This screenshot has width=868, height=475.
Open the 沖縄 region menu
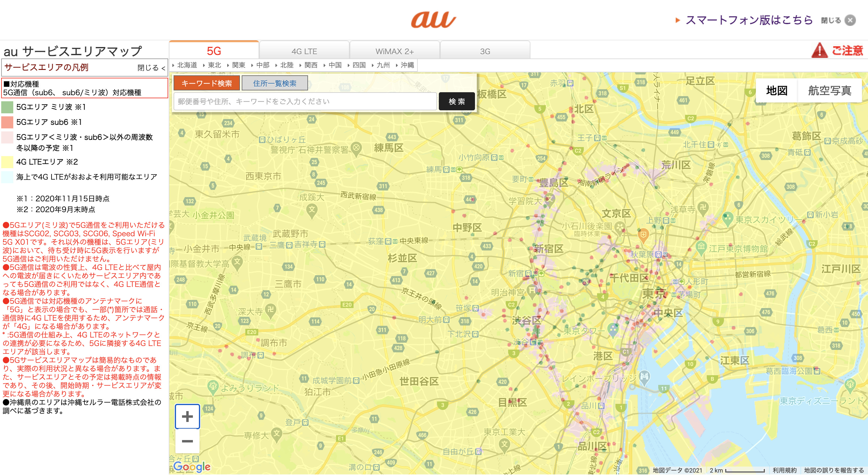tap(407, 65)
